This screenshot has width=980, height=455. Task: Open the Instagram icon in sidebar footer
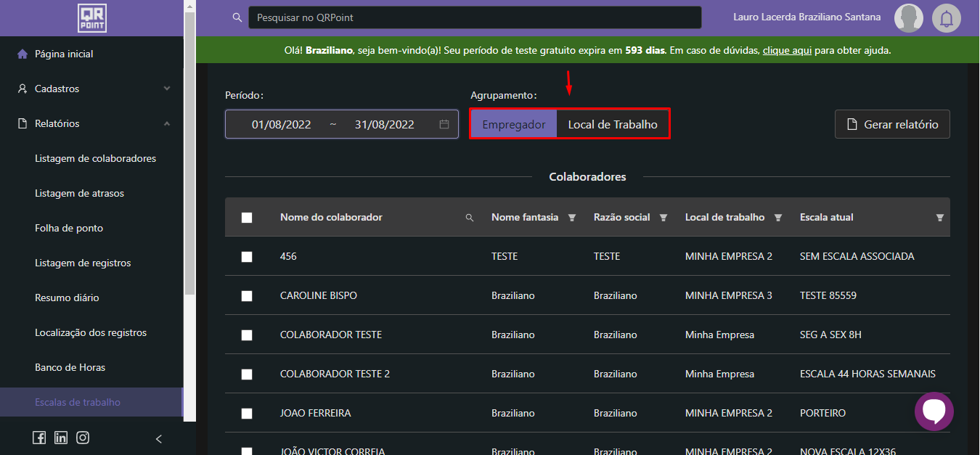click(83, 438)
